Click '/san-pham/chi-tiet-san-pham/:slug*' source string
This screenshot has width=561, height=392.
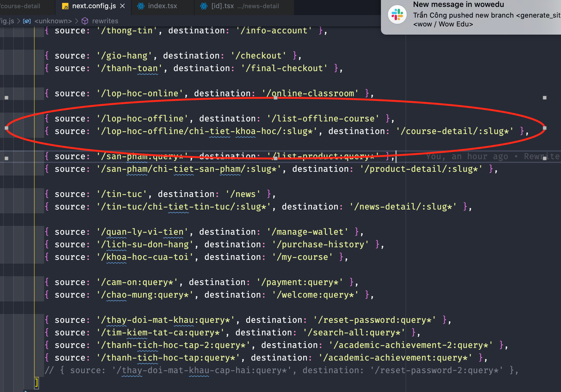[x=189, y=169]
